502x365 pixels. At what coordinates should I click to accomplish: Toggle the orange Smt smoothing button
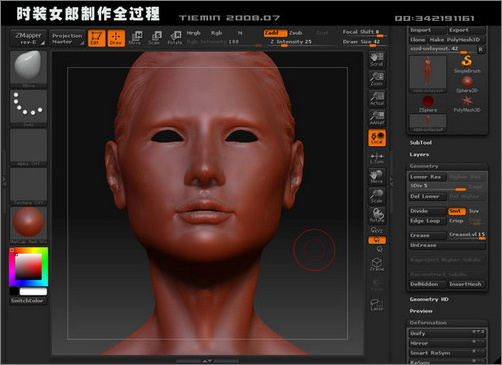pyautogui.click(x=456, y=211)
